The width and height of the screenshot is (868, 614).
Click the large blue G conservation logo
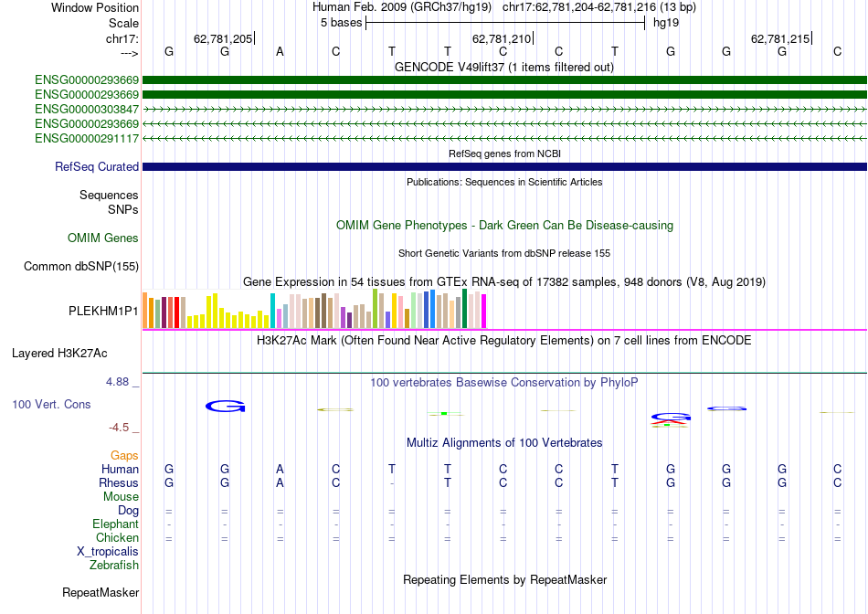(226, 407)
